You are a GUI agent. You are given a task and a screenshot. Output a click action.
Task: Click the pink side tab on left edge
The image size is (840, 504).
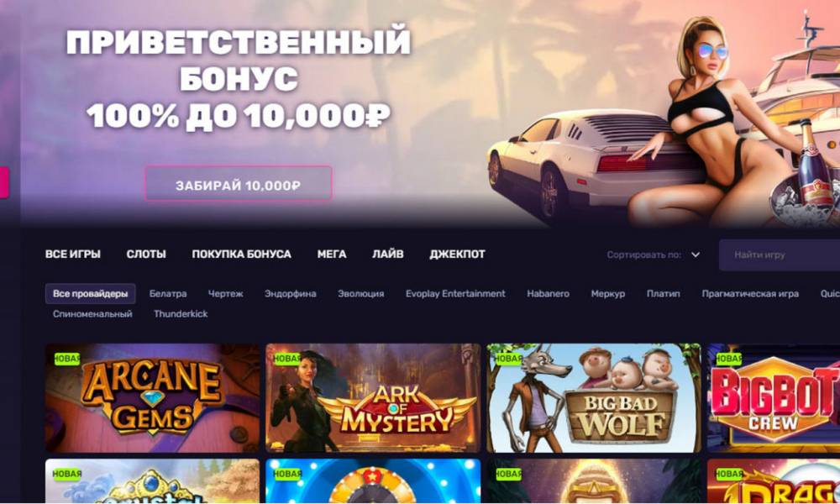coord(4,182)
